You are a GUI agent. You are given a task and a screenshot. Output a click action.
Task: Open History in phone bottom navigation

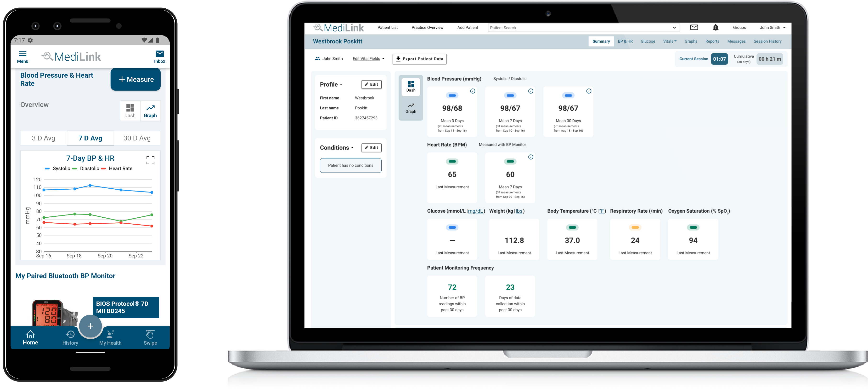pyautogui.click(x=70, y=338)
